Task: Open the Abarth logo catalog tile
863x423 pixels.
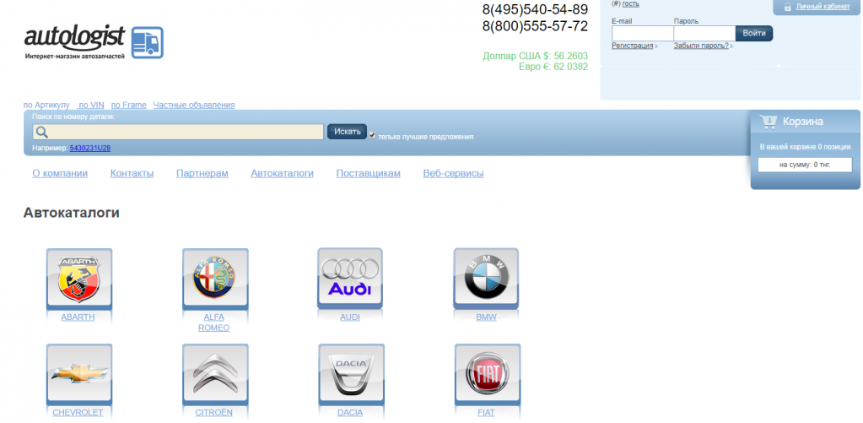Action: pos(79,279)
